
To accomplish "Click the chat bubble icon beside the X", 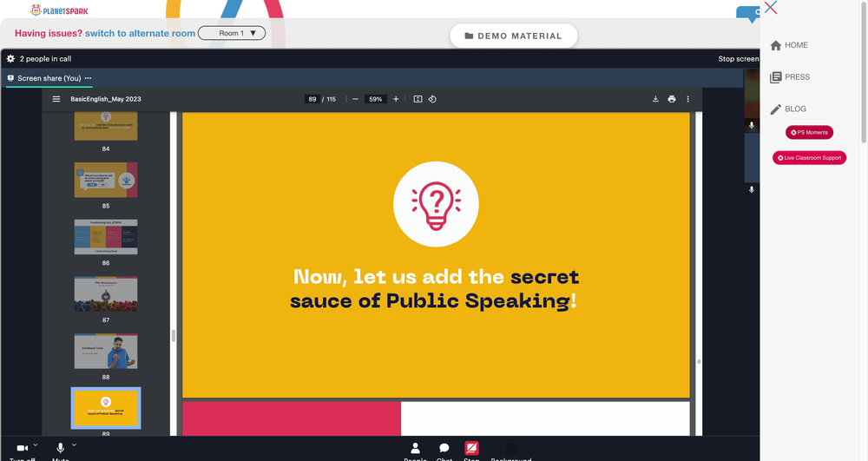I will (748, 15).
